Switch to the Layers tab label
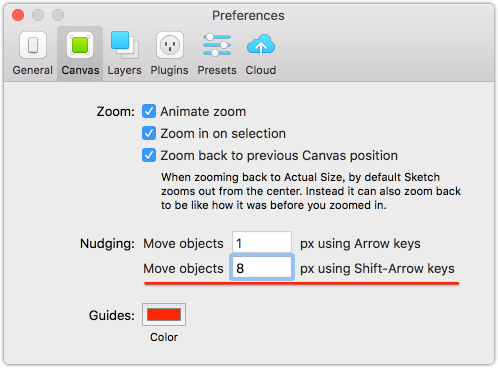 (124, 70)
